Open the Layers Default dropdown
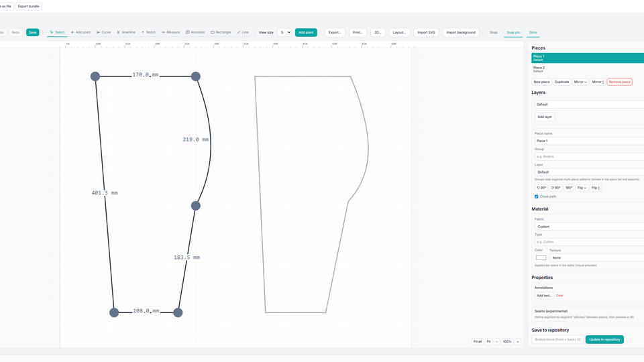Image resolution: width=644 pixels, height=362 pixels. [589, 105]
